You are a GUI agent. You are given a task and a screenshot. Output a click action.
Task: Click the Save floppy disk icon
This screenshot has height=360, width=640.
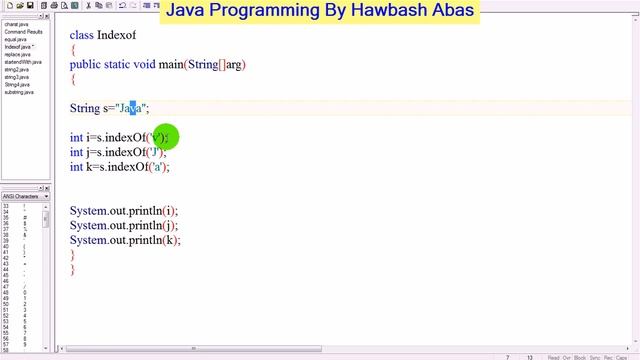tap(30, 6)
